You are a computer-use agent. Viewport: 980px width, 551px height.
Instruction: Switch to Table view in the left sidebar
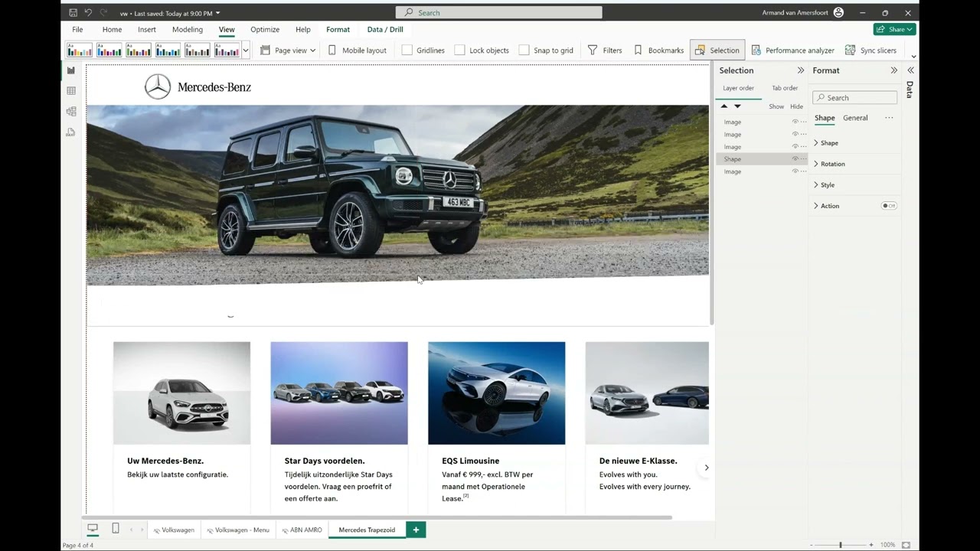pos(71,91)
